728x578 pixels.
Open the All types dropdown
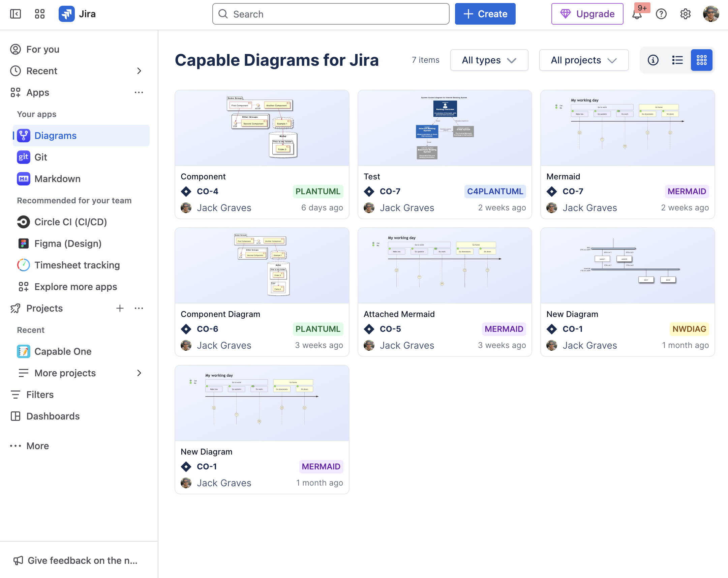pyautogui.click(x=489, y=60)
